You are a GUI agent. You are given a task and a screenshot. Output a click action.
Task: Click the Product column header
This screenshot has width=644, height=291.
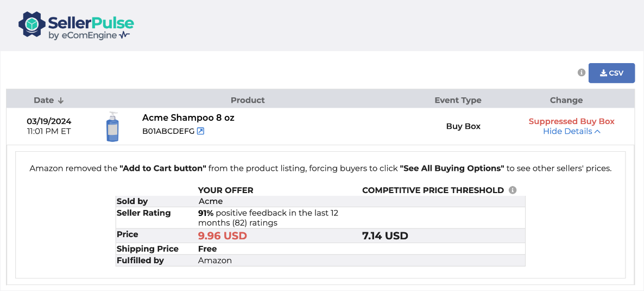tap(248, 100)
